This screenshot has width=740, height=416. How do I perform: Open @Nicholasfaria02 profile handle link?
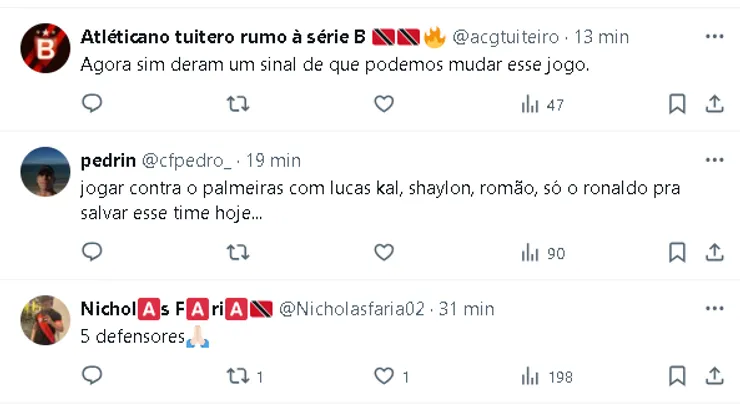coord(351,309)
